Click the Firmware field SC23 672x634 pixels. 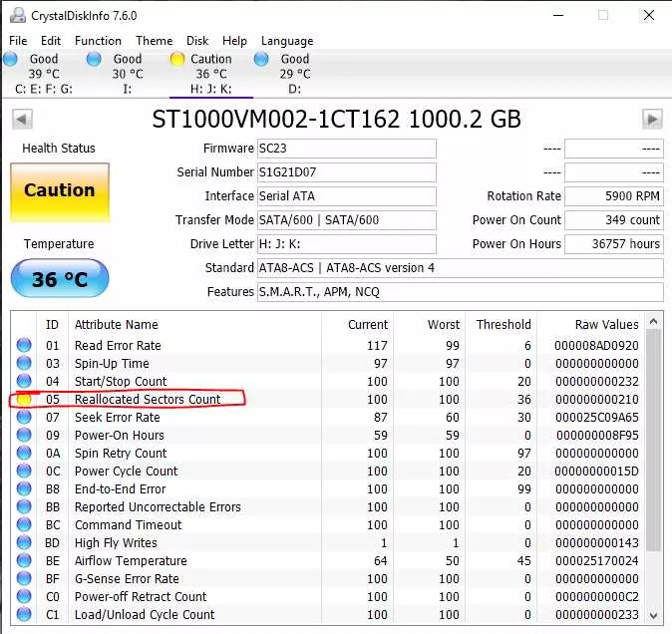pos(346,149)
